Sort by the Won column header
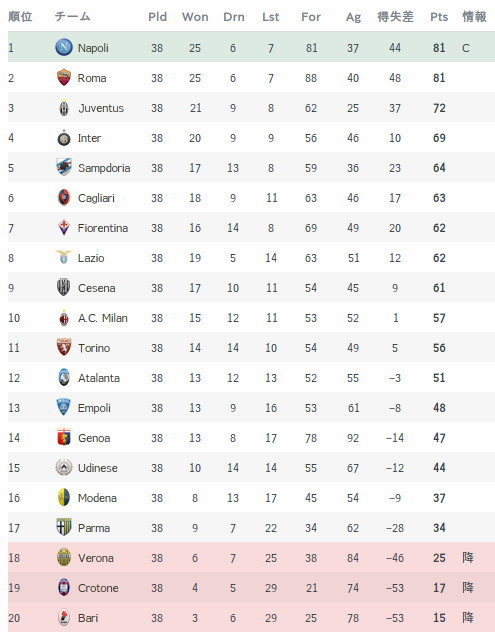495x641 pixels. pyautogui.click(x=195, y=17)
